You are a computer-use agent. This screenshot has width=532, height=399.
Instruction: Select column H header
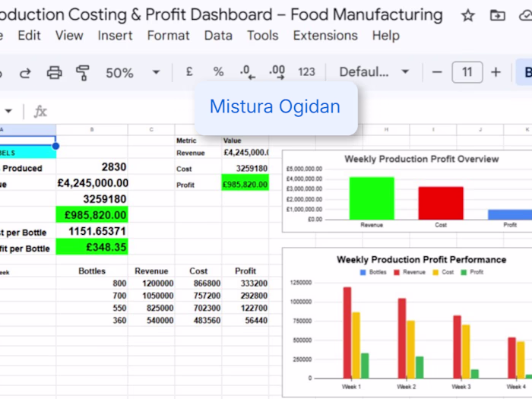pos(386,129)
